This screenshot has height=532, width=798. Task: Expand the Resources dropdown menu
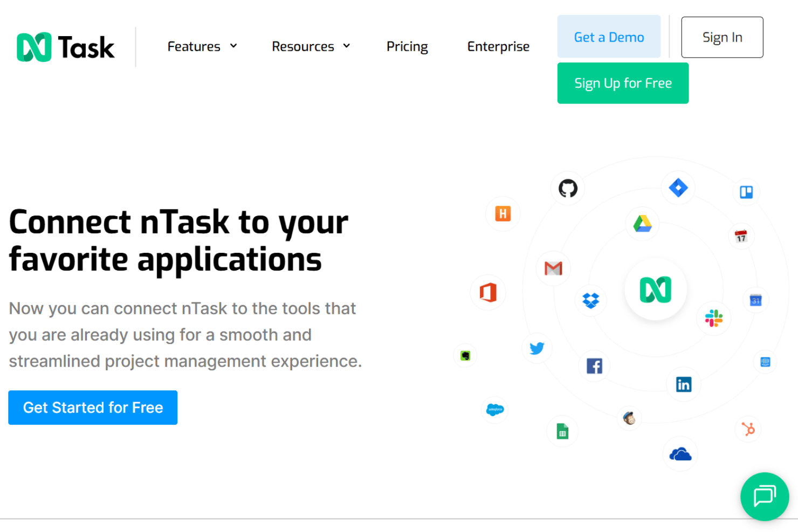pos(311,47)
